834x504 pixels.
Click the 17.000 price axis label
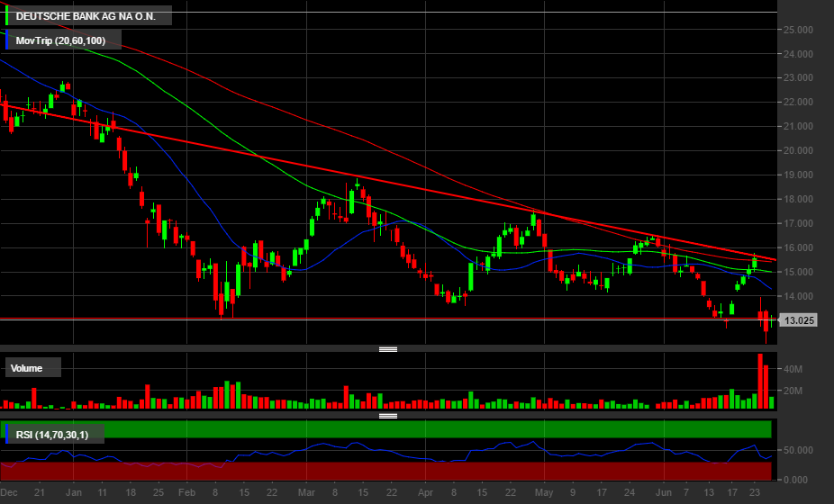pos(798,223)
